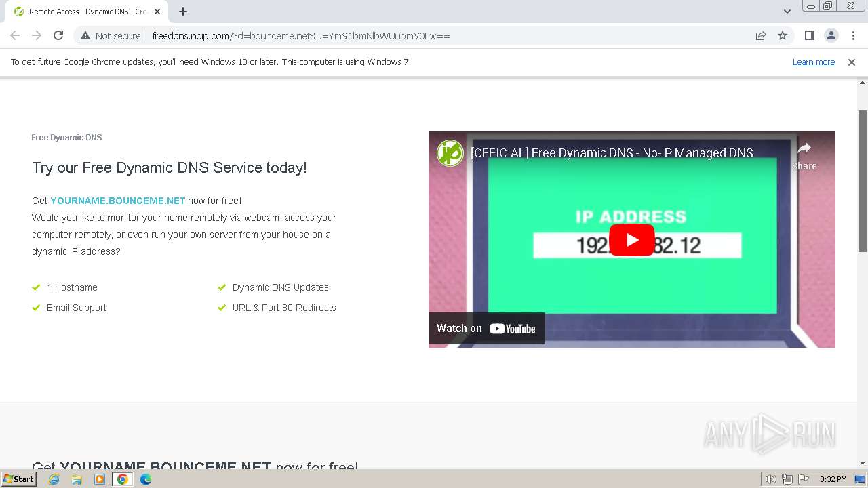Image resolution: width=868 pixels, height=488 pixels.
Task: Click the network tray icon
Action: (787, 479)
